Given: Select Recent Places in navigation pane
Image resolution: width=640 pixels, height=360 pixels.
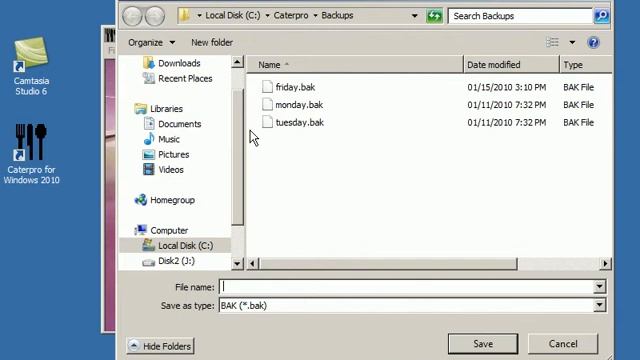Looking at the screenshot, I should click(185, 78).
